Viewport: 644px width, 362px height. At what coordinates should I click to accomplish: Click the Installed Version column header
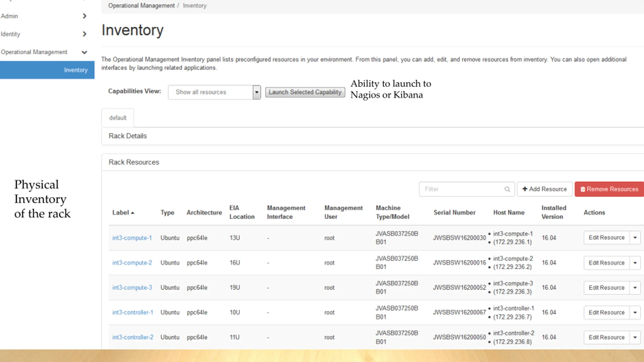pyautogui.click(x=554, y=212)
